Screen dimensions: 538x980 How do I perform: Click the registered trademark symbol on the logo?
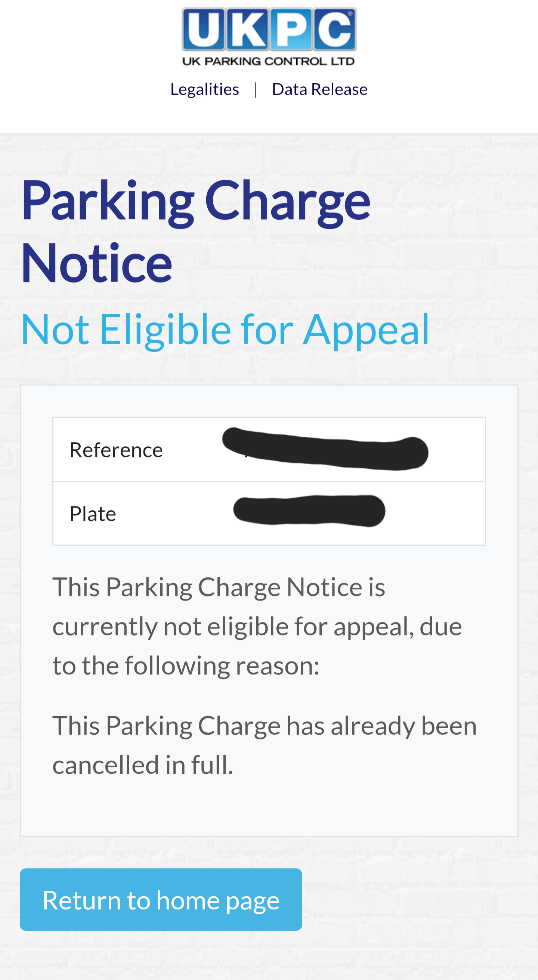(x=350, y=13)
